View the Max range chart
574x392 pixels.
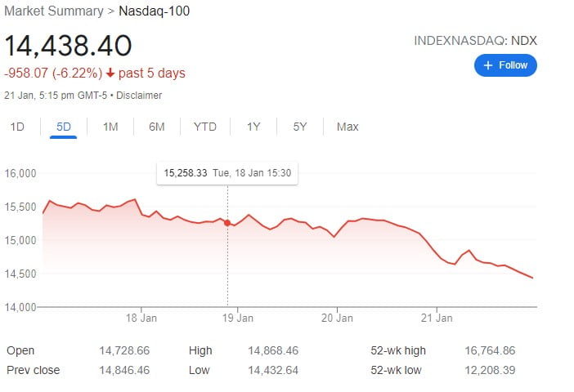[348, 127]
